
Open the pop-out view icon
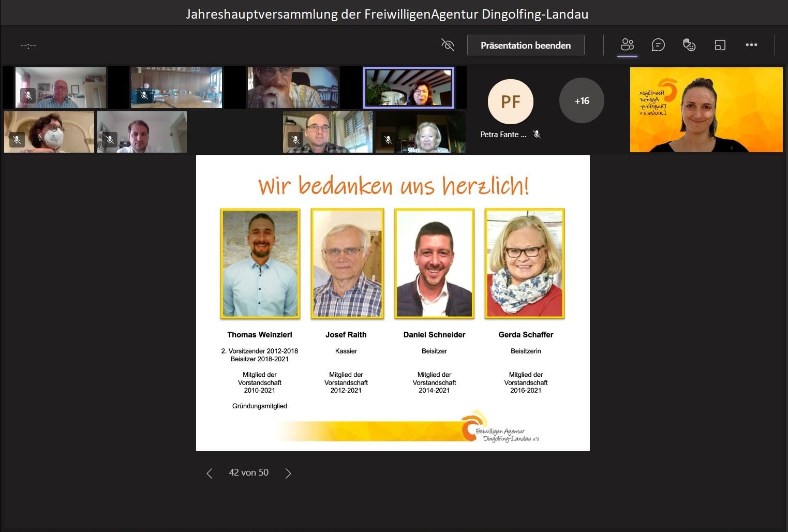[x=720, y=45]
